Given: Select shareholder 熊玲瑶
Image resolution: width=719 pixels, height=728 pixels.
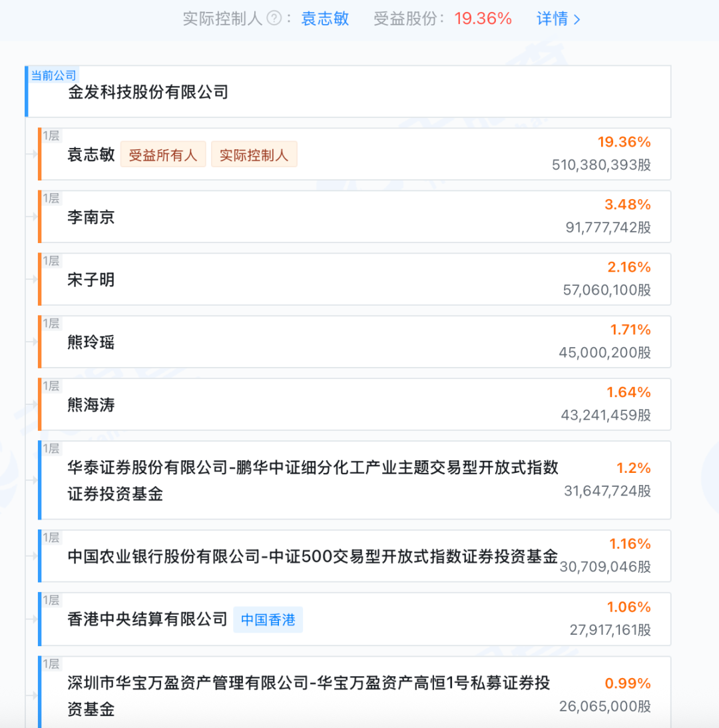Looking at the screenshot, I should click(91, 342).
